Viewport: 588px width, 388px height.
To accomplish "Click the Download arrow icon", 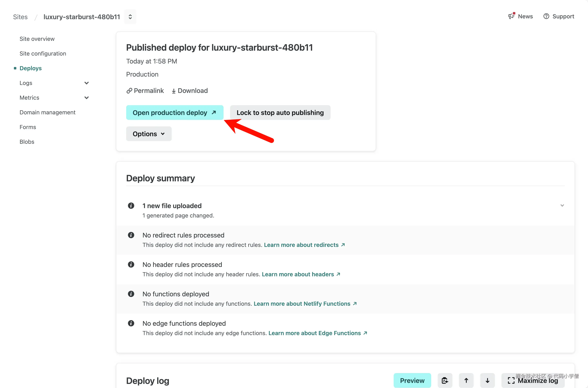I will [x=174, y=91].
